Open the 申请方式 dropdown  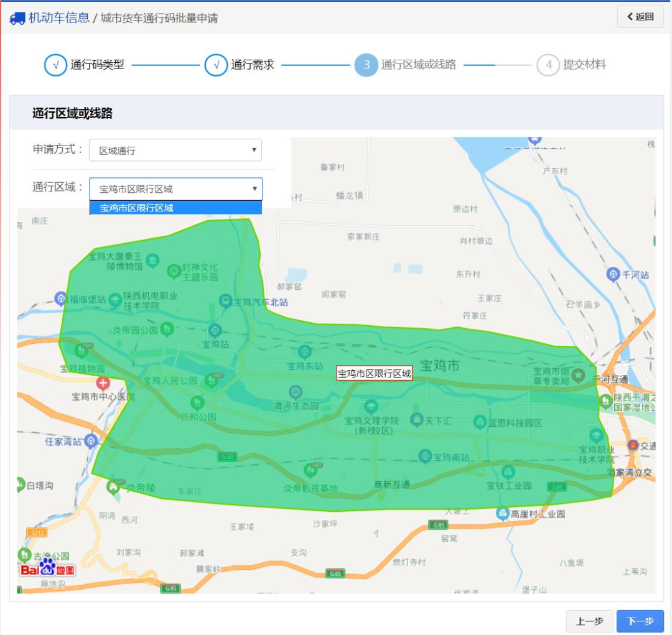tap(175, 151)
